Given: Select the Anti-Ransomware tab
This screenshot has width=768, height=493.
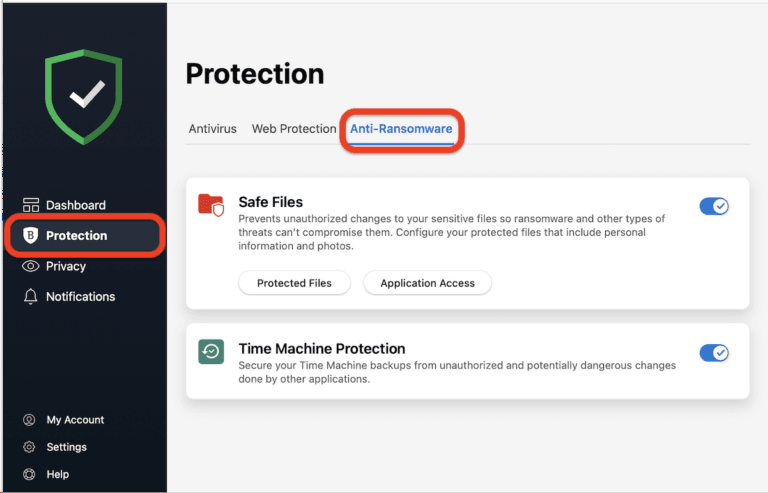Looking at the screenshot, I should (x=401, y=129).
